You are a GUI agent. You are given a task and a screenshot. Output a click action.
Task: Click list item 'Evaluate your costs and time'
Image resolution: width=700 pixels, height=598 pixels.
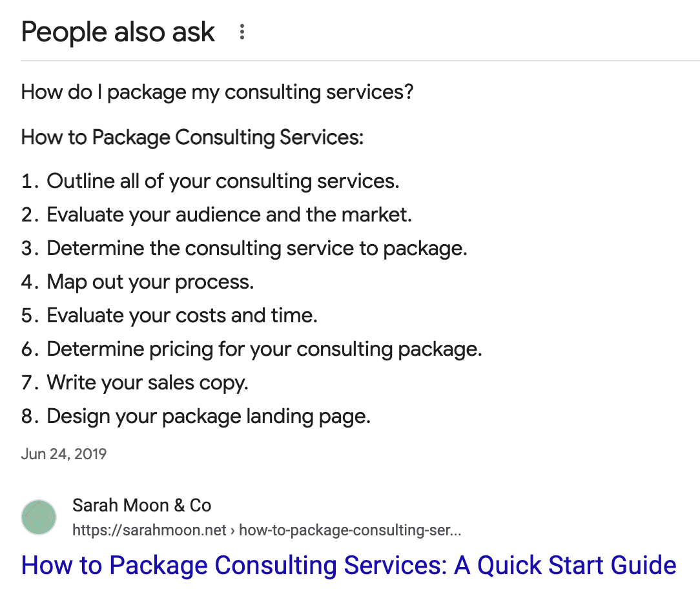click(182, 315)
